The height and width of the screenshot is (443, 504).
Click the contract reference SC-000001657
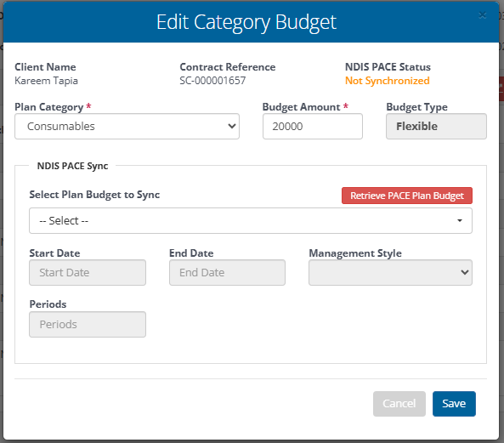212,81
